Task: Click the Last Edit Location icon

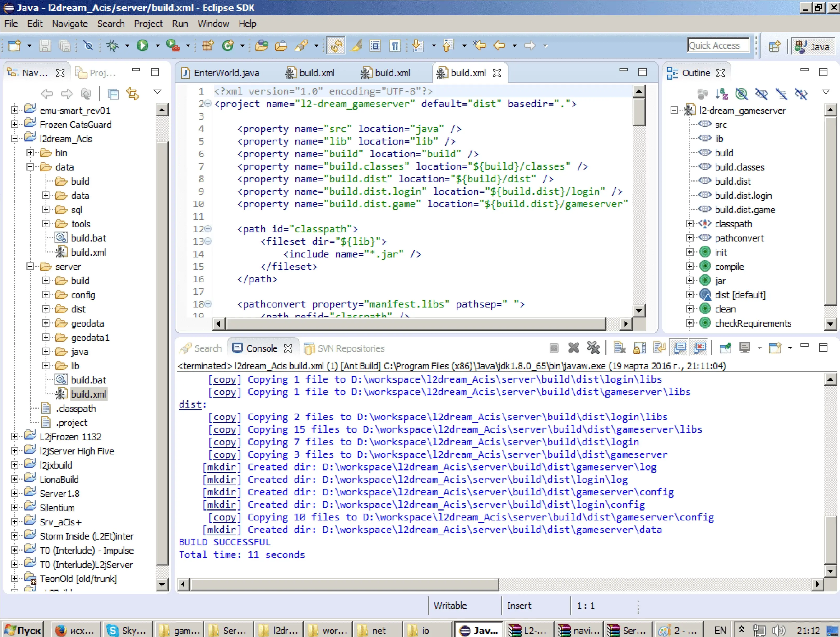Action: tap(480, 46)
